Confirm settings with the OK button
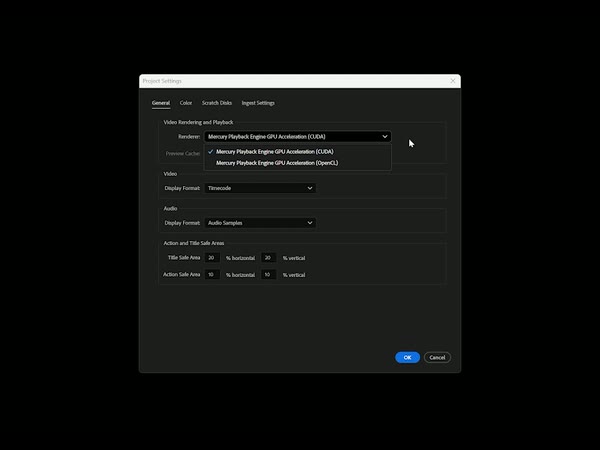This screenshot has height=450, width=600. tap(408, 357)
